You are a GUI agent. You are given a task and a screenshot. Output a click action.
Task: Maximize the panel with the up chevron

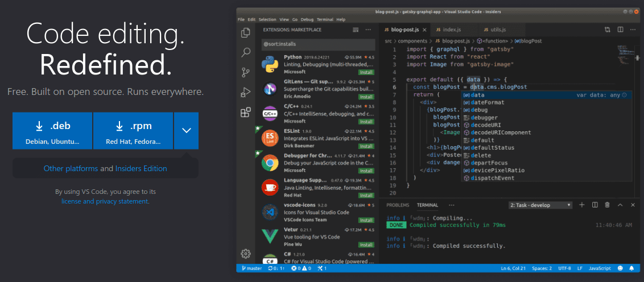coord(620,205)
